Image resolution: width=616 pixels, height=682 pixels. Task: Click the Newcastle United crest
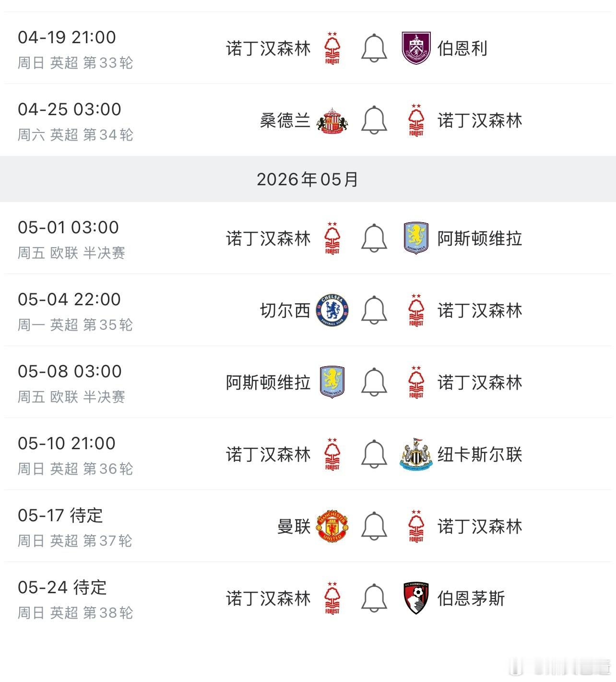click(416, 454)
